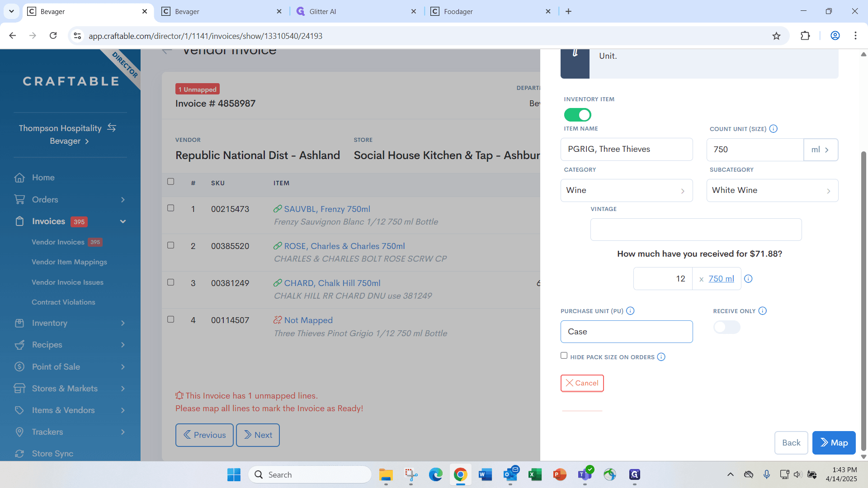Cancel the item mapping
Screen dimensions: 868x488
[x=582, y=383]
